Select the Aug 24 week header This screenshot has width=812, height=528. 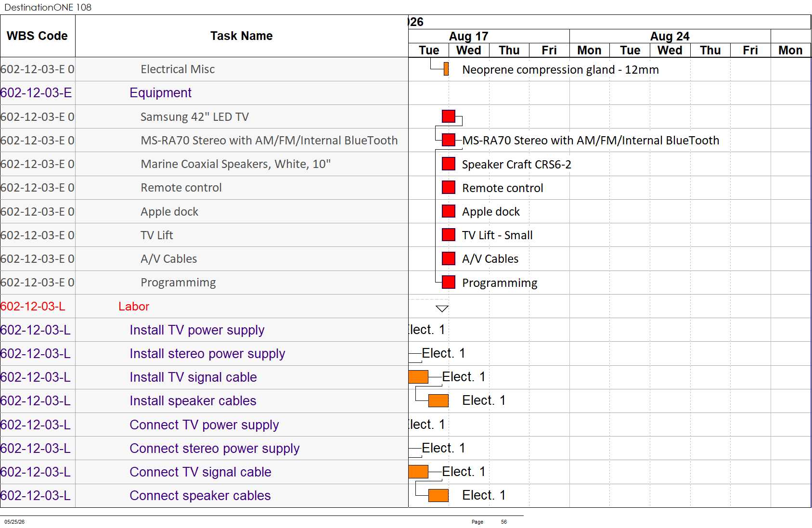coord(670,36)
